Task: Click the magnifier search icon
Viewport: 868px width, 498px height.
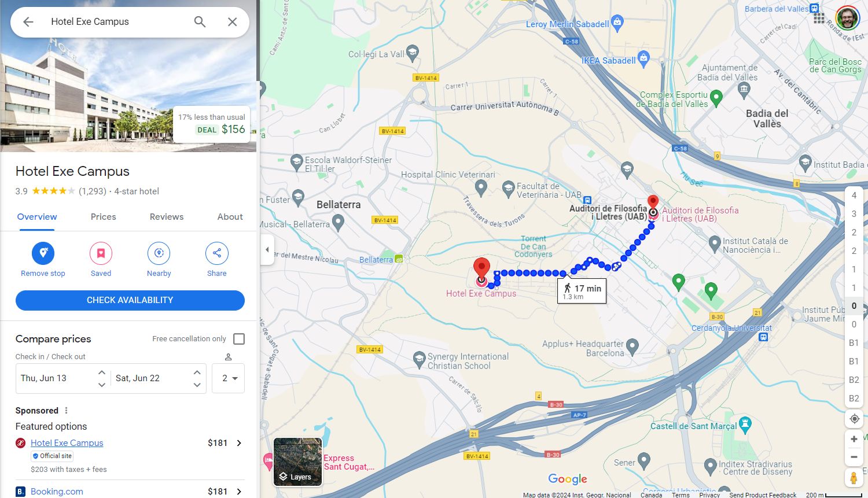Action: 200,22
